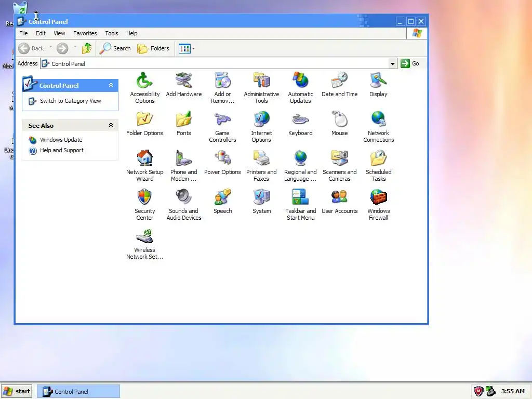Image resolution: width=532 pixels, height=399 pixels.
Task: Open the Views dropdown button
Action: 187,48
